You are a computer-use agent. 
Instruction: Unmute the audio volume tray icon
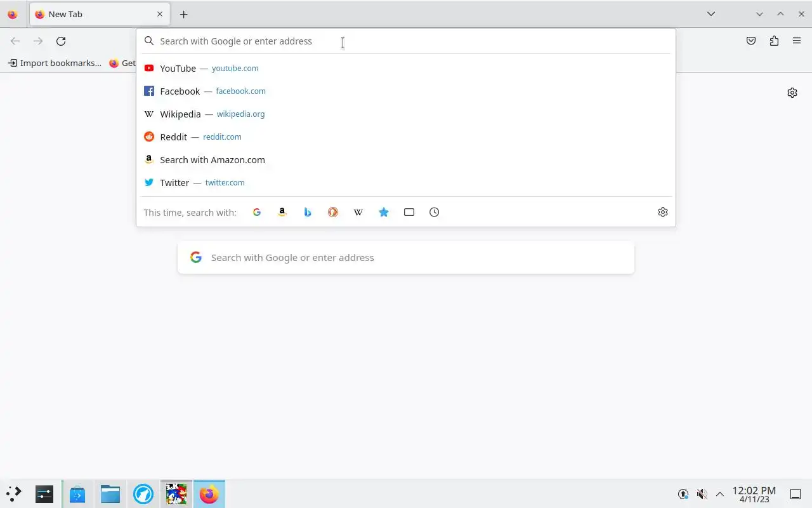[702, 494]
